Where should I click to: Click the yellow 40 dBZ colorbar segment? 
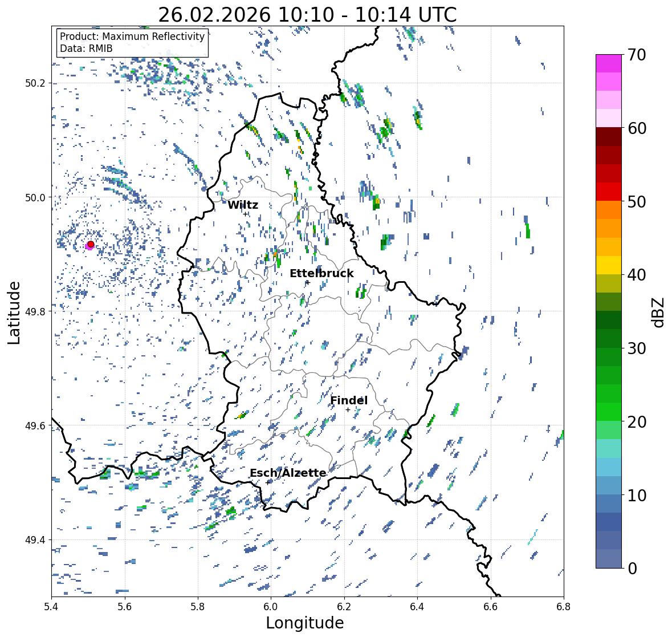click(609, 265)
